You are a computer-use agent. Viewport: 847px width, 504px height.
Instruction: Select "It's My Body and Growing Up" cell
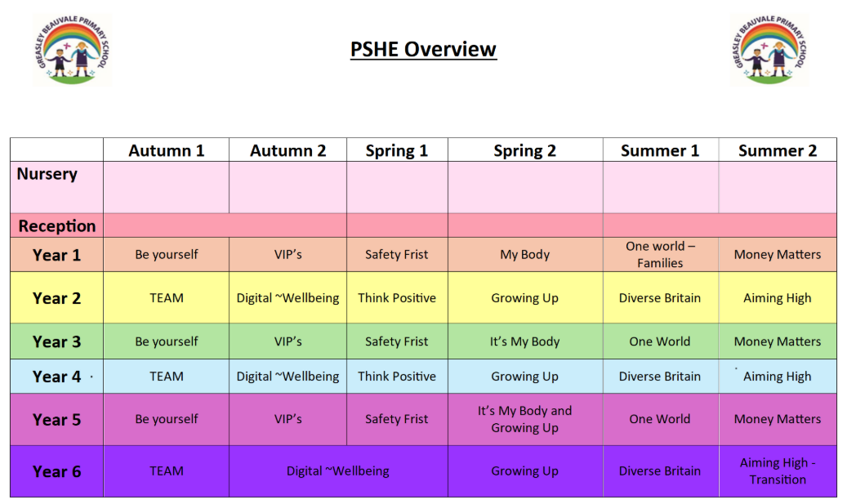point(524,419)
